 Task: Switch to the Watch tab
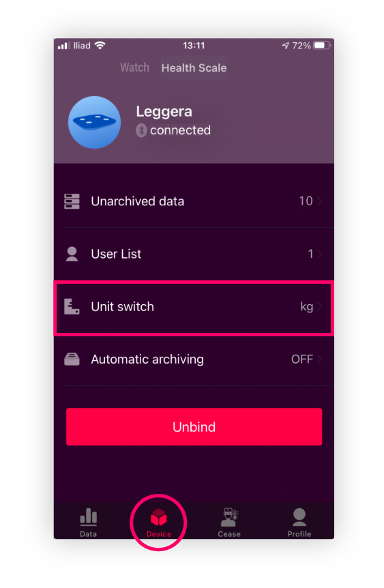pyautogui.click(x=134, y=68)
